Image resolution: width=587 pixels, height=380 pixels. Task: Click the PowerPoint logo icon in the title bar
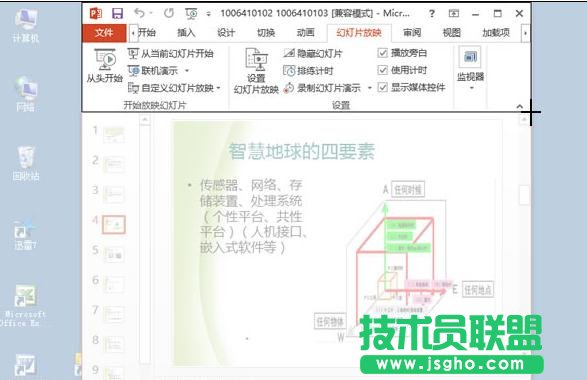(x=96, y=13)
